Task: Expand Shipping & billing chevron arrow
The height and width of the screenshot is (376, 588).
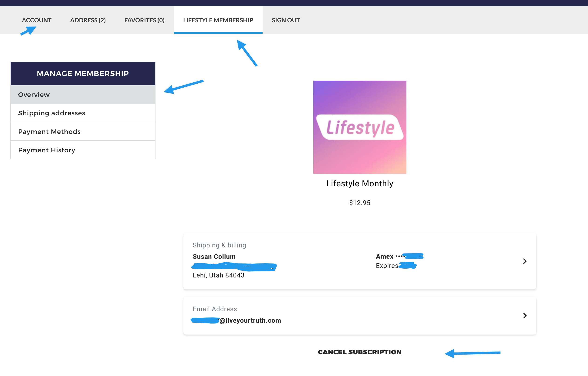Action: point(524,261)
